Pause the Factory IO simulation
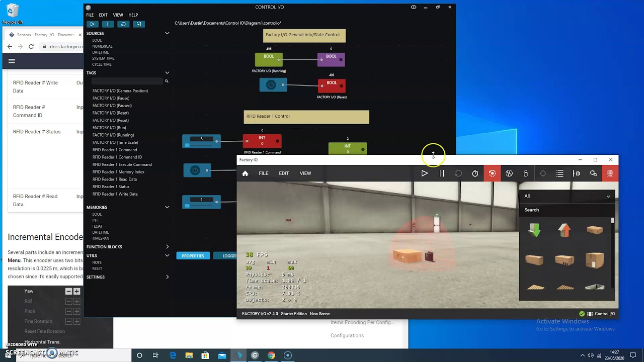Screen dimensions: 644x362 [x=442, y=173]
